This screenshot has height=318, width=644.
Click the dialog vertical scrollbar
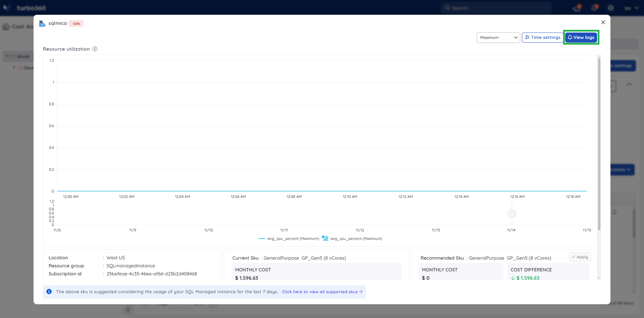pyautogui.click(x=599, y=144)
